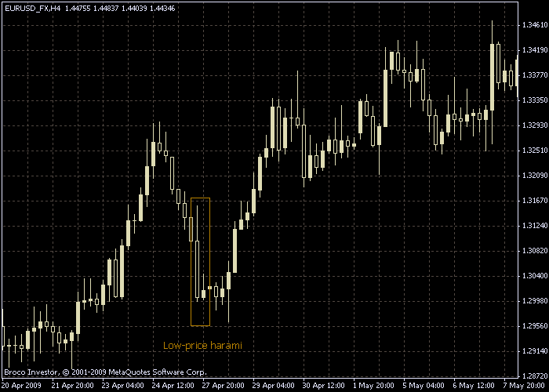
Task: Click the 1.32090 price scale label
Action: [x=534, y=176]
